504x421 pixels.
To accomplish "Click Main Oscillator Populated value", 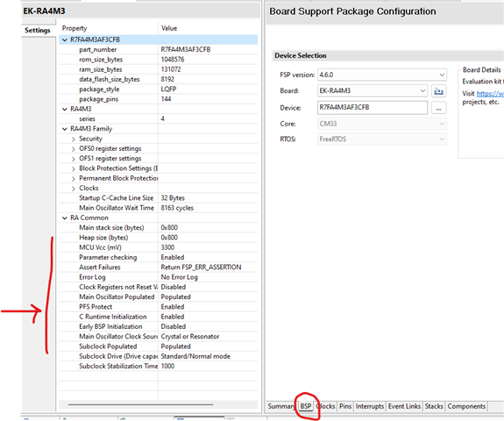I will click(175, 296).
